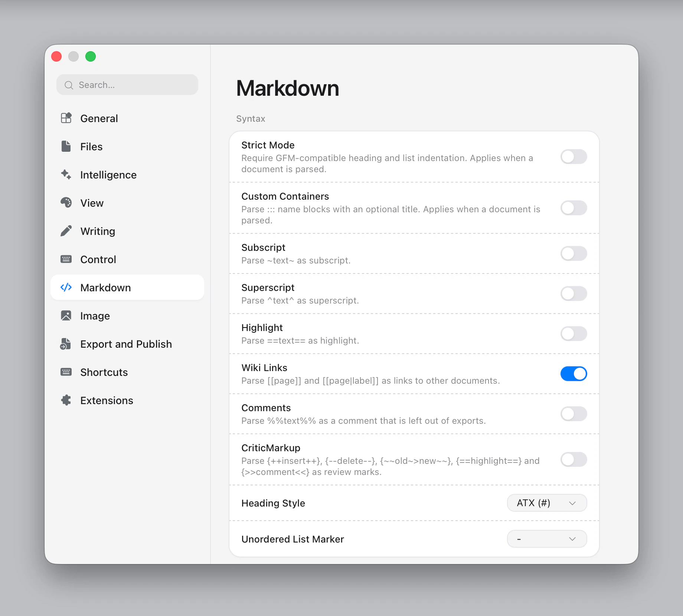Image resolution: width=683 pixels, height=616 pixels.
Task: Click the Markdown code brackets icon
Action: point(66,287)
